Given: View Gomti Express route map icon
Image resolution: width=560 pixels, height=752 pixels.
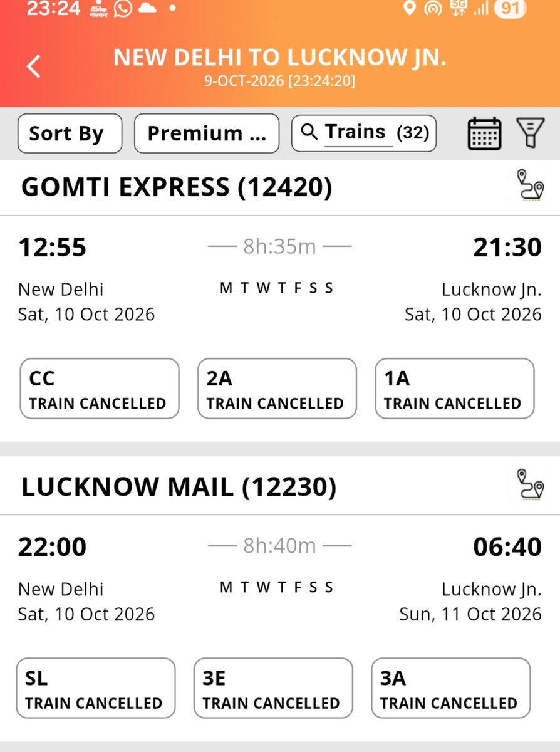Looking at the screenshot, I should [x=530, y=186].
